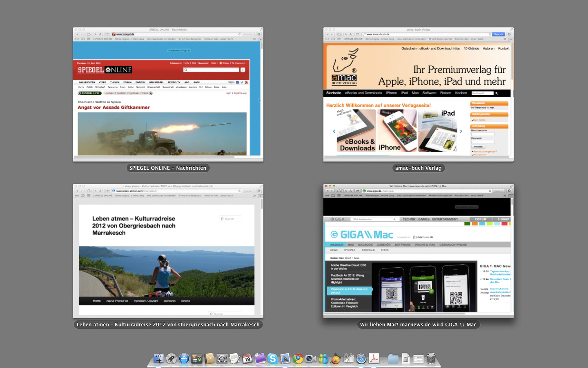
Task: Open a new tab in amac-buch window
Action: (x=511, y=39)
